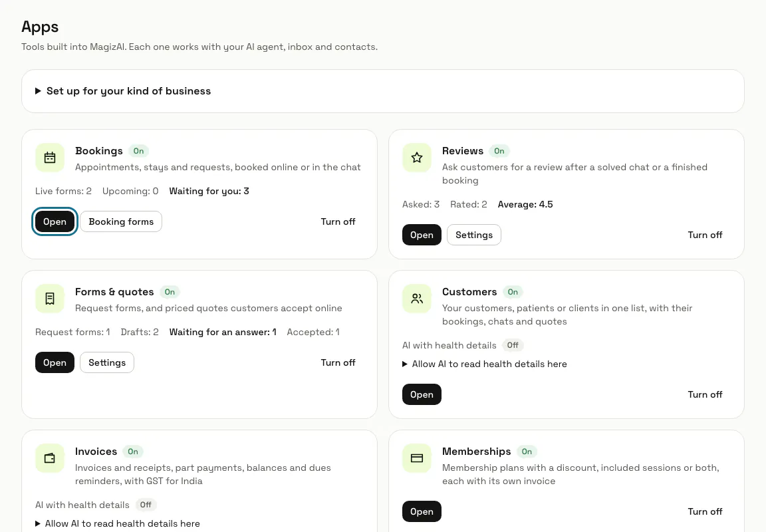Click the Customers people icon
This screenshot has width=766, height=532.
tap(417, 299)
